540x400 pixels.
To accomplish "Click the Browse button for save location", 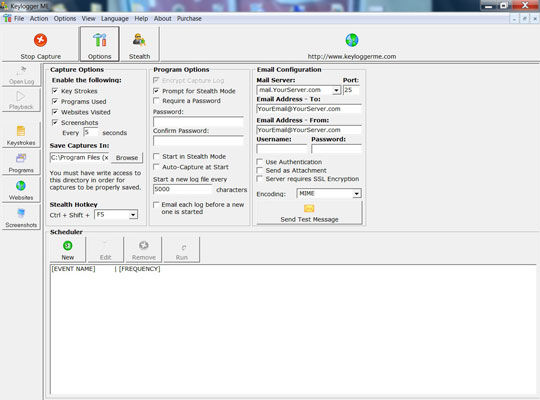I will tap(127, 158).
